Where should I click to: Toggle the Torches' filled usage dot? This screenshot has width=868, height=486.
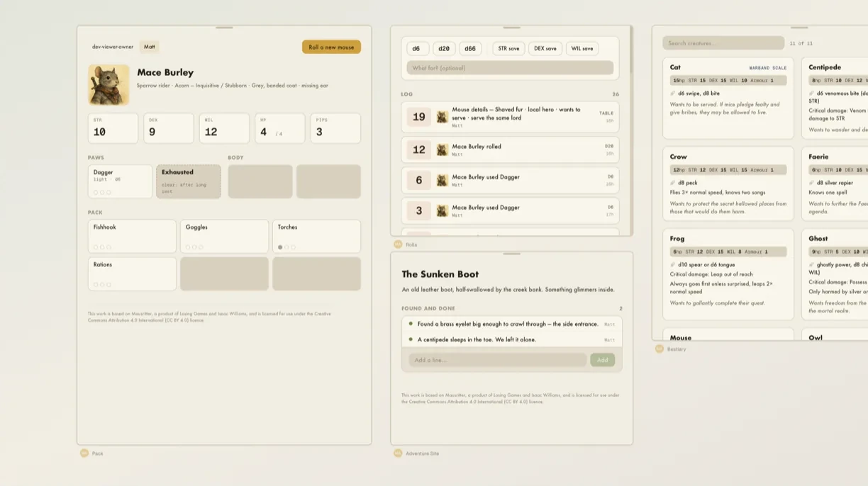tap(280, 247)
